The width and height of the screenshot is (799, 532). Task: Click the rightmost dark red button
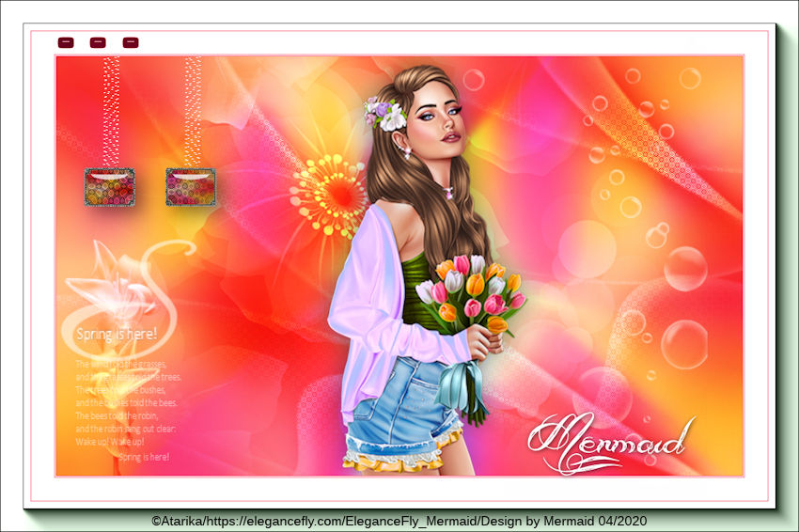[x=131, y=42]
